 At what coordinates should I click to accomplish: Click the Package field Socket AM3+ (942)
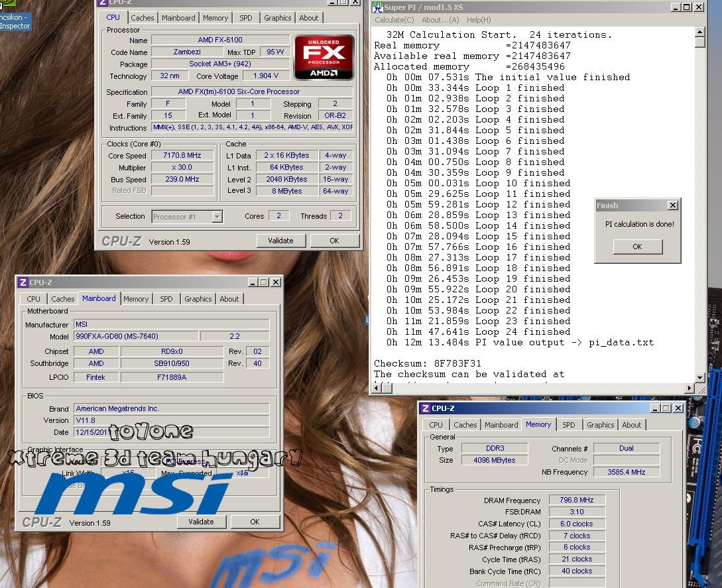pos(221,64)
